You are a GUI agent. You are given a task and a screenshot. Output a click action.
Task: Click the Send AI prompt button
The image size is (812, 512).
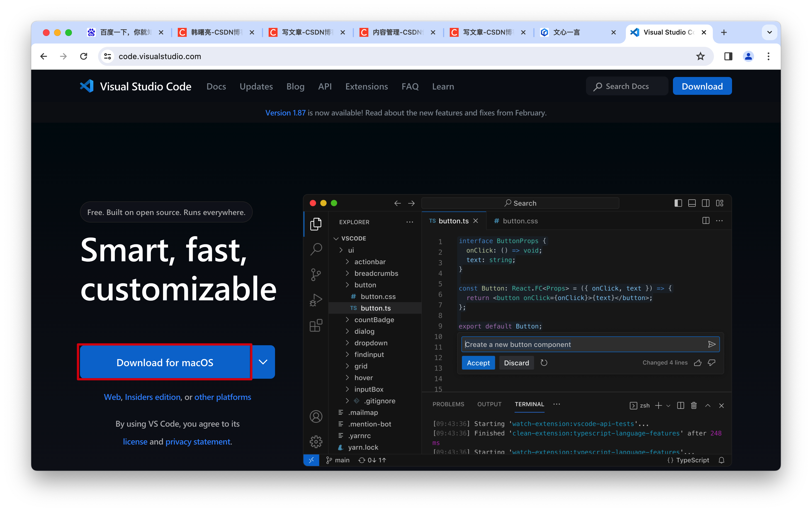712,344
